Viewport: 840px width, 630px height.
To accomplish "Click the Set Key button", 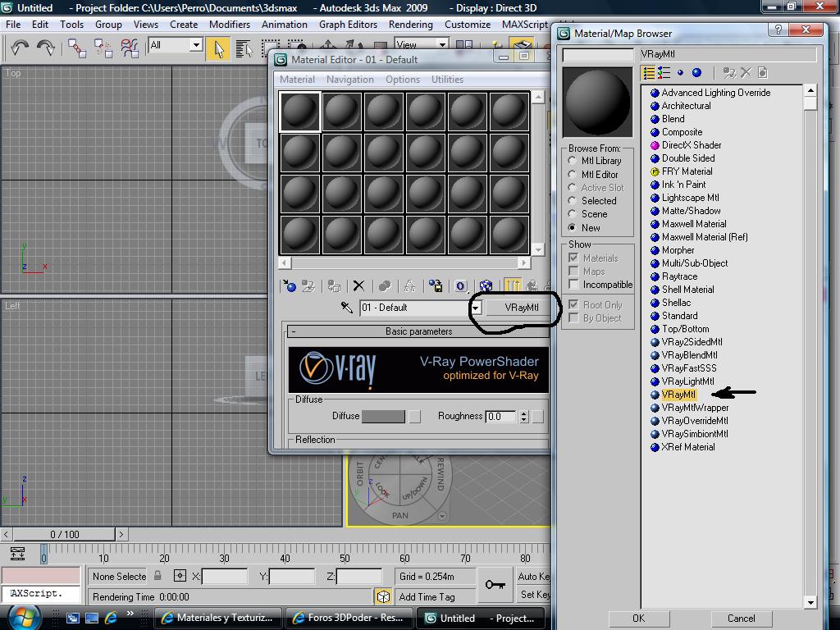I will [x=535, y=595].
